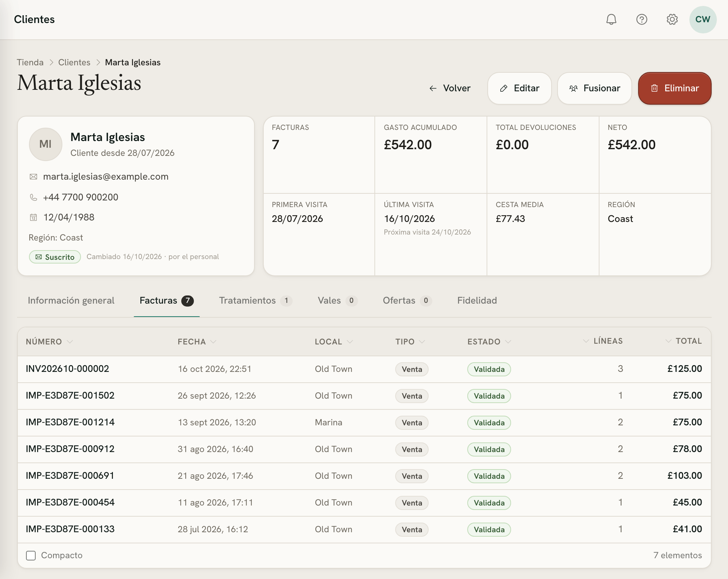The image size is (728, 579).
Task: Click the red Eliminar button
Action: (x=675, y=88)
